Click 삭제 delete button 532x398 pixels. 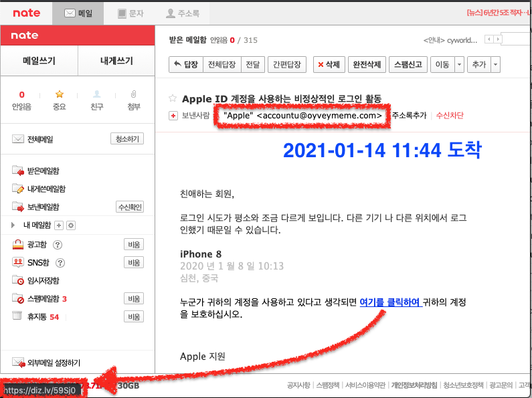click(329, 64)
